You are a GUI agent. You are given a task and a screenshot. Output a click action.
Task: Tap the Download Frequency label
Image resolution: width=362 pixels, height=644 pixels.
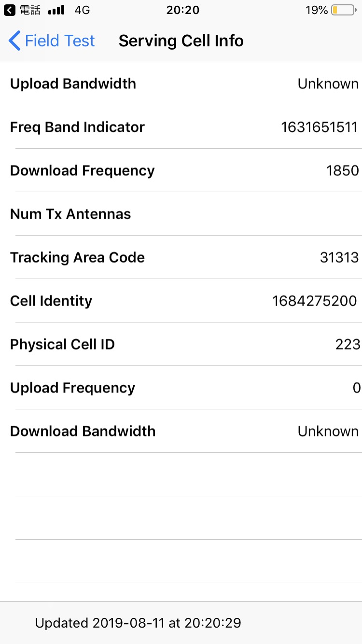pos(83,170)
